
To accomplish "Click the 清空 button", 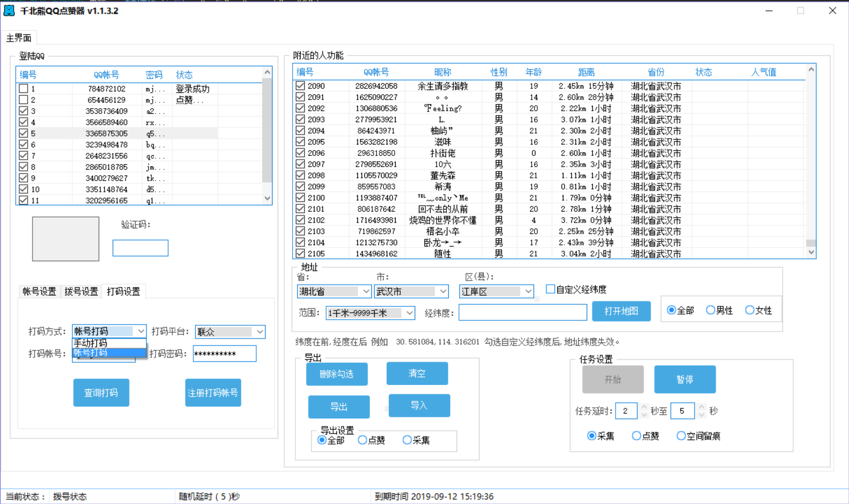I will (x=417, y=374).
